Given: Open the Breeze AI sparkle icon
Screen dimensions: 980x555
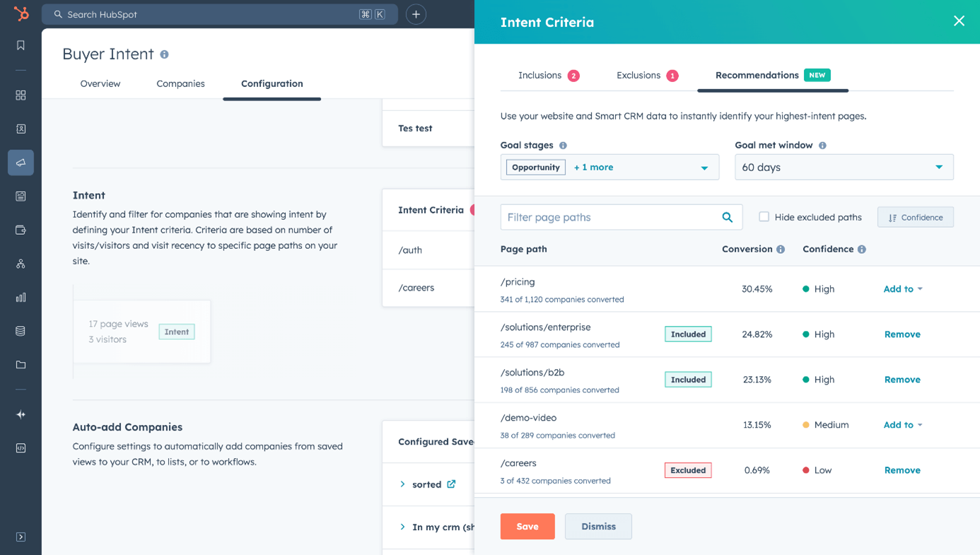Looking at the screenshot, I should click(21, 414).
